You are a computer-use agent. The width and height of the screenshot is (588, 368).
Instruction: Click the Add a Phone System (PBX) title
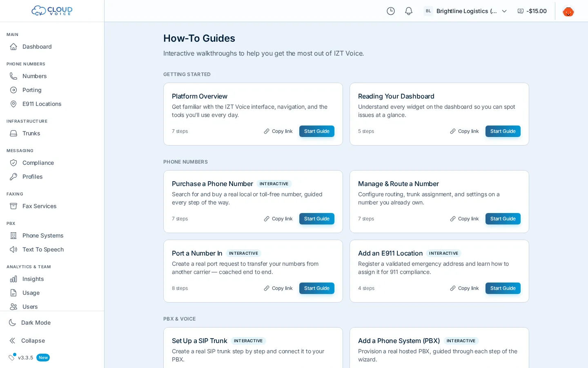pos(399,341)
